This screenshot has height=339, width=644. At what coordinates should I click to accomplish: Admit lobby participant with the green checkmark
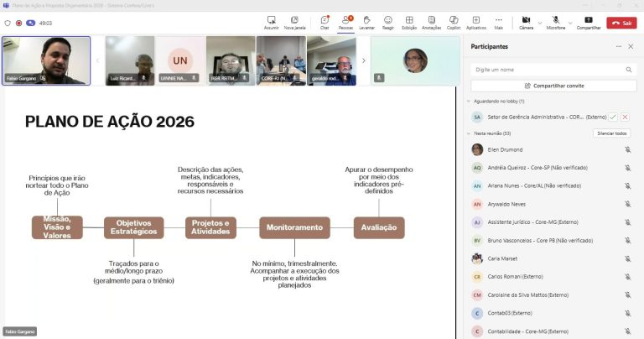(613, 117)
